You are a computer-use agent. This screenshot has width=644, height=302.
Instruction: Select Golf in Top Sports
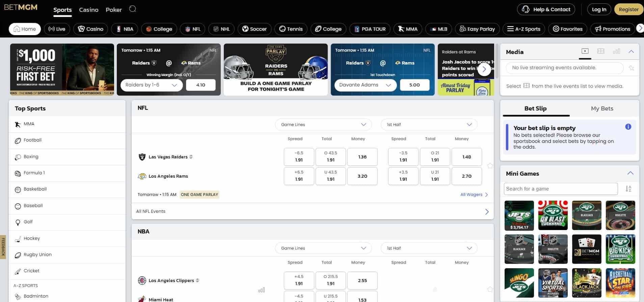67,222
